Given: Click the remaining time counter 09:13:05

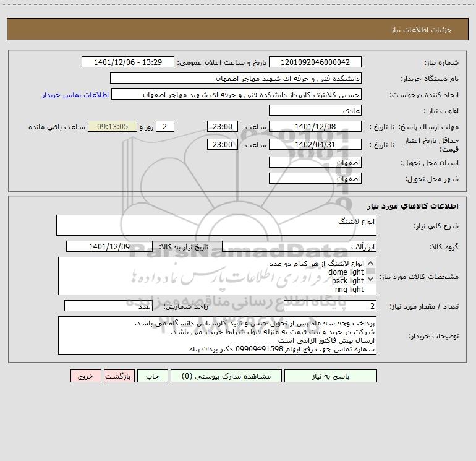Looking at the screenshot, I should (113, 126).
